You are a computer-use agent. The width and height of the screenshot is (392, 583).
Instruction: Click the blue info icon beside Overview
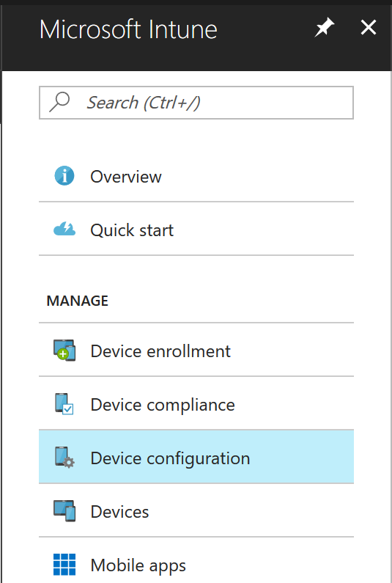64,175
